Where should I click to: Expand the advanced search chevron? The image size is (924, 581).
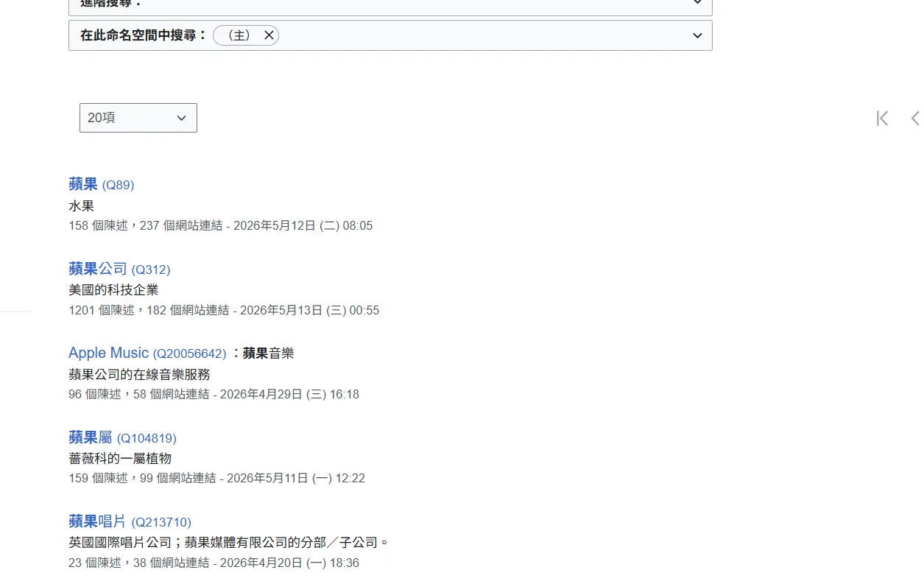pos(697,3)
